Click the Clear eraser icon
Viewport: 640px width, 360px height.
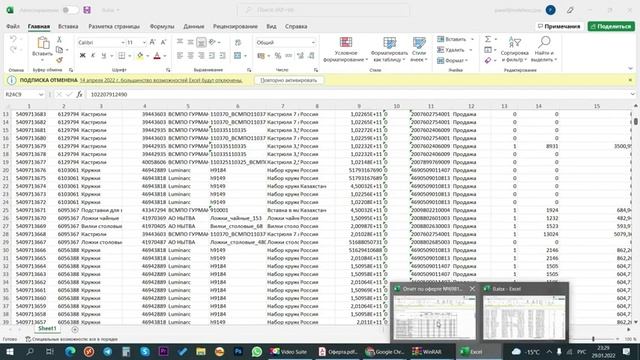click(488, 60)
